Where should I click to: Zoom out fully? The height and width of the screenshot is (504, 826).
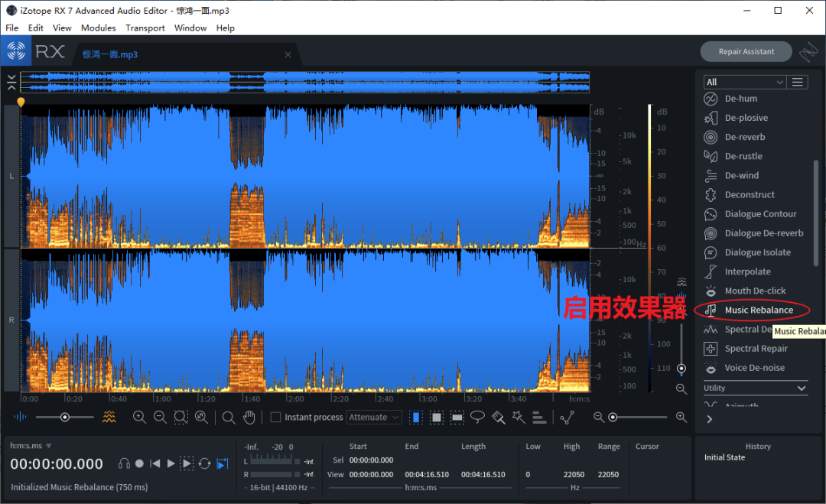pos(201,417)
